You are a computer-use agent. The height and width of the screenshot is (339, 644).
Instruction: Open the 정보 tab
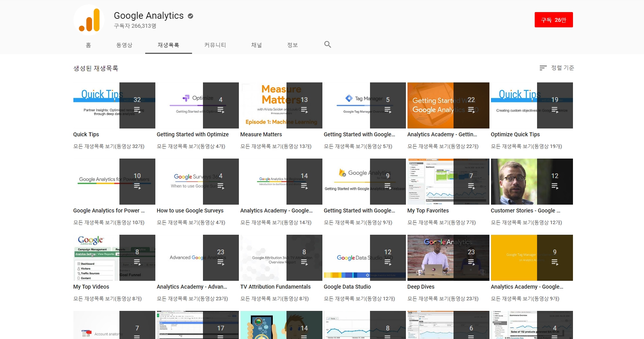coord(292,45)
